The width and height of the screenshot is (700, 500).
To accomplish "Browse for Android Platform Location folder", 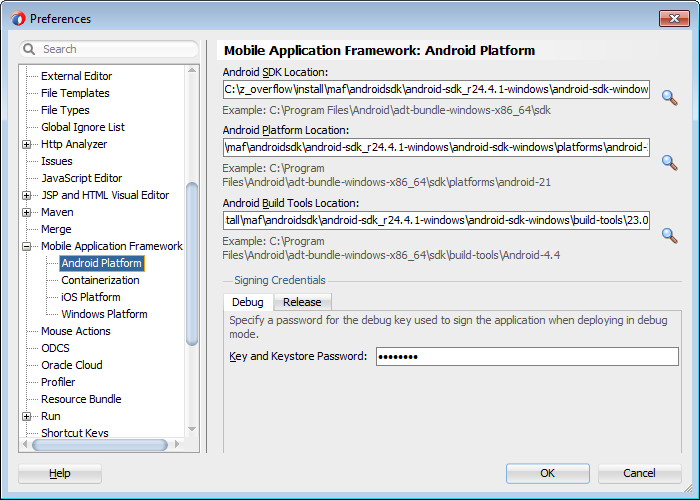I will (x=669, y=162).
